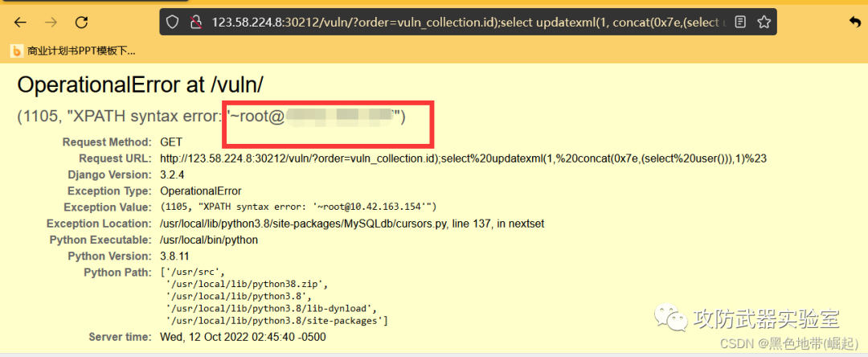This screenshot has height=357, width=868.
Task: Select the Request URL value text
Action: [x=463, y=159]
